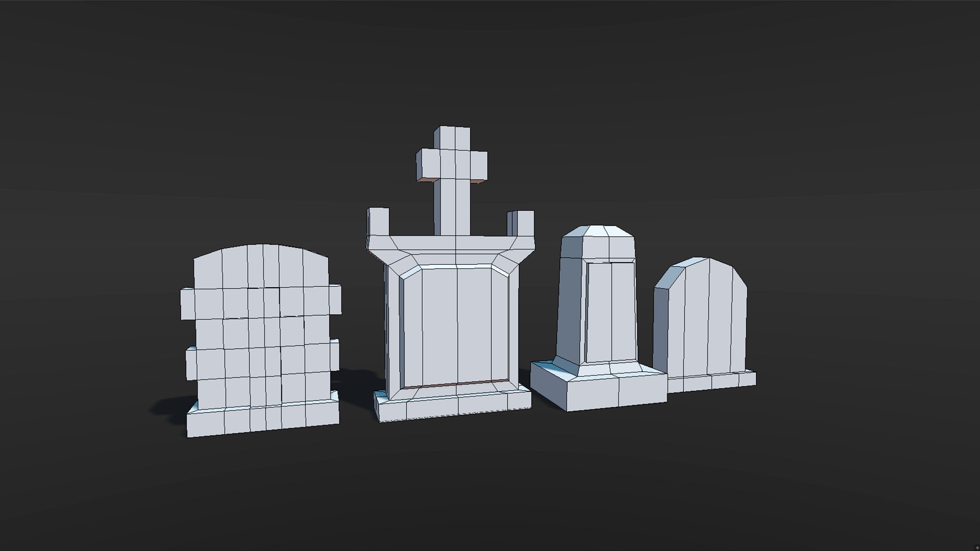Screen dimensions: 980x551
Task: Click the base of the obelisk gravestone
Action: click(597, 393)
